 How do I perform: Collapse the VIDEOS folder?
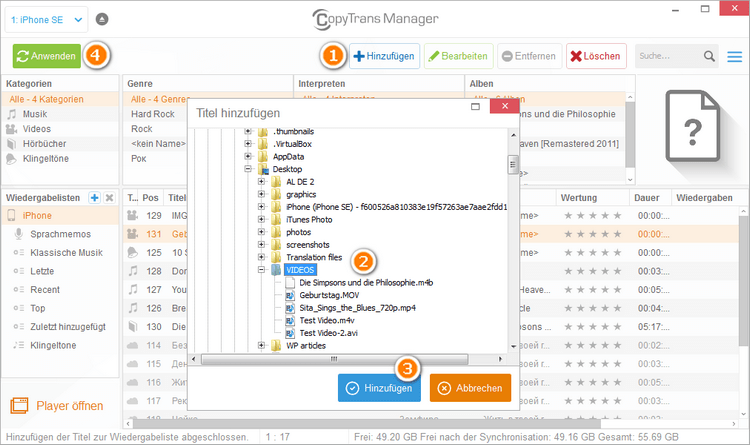[x=261, y=269]
